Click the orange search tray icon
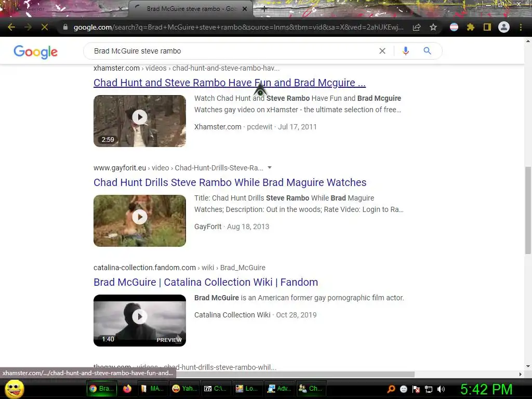This screenshot has width=532, height=399. (391, 389)
